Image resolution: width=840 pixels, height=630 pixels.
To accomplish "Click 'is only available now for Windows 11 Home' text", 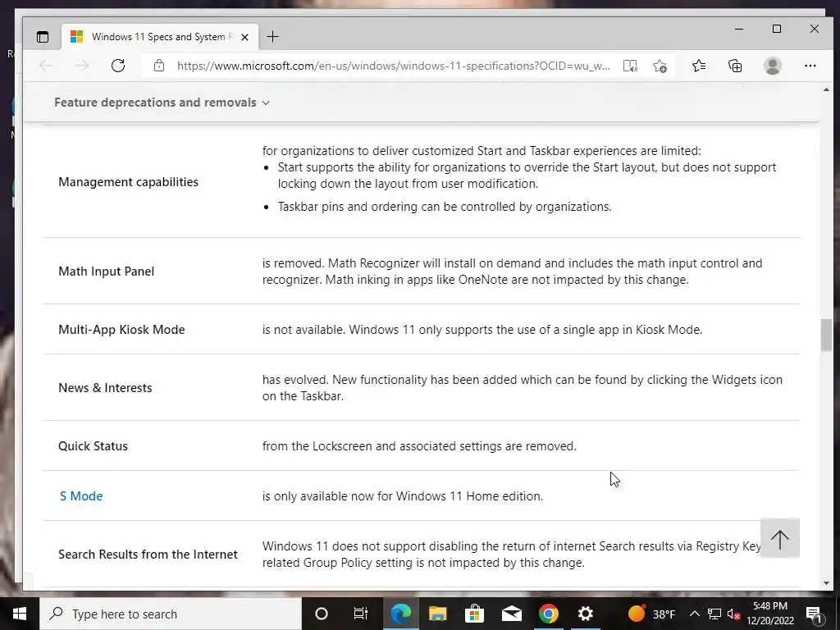I will (x=403, y=496).
